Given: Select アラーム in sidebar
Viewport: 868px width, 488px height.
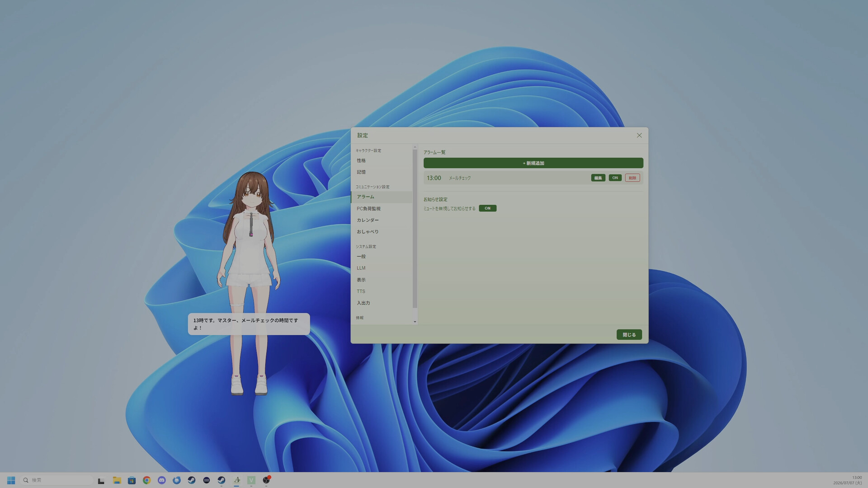Looking at the screenshot, I should (382, 197).
